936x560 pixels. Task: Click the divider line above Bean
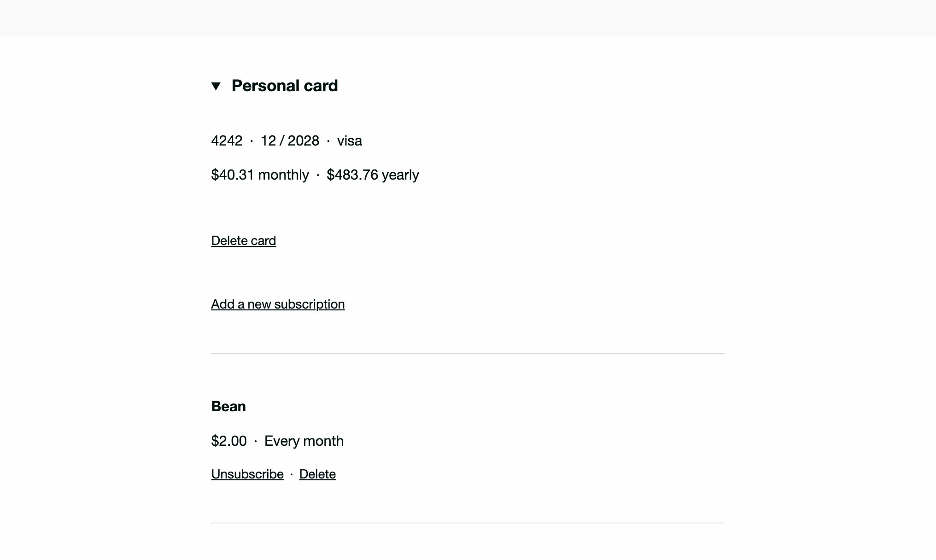468,353
